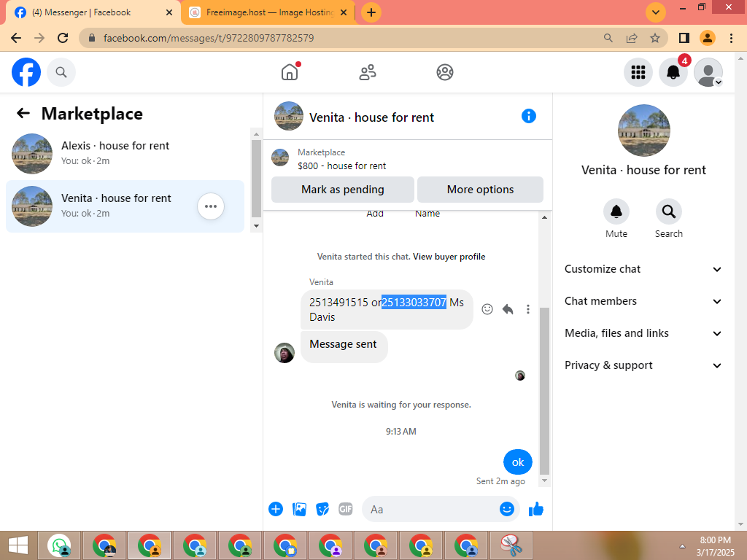
Task: Click the chat messages scrollbar
Action: (544, 391)
